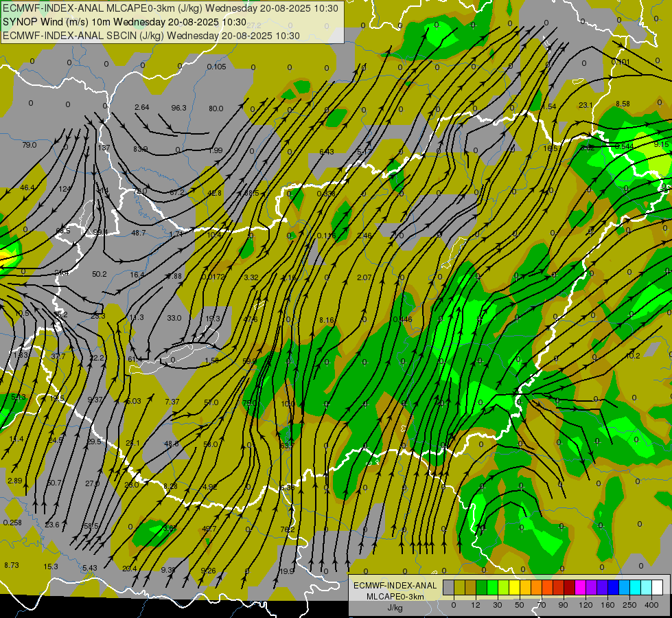
Task: Click the 80.0 value on the map
Action: click(x=216, y=108)
